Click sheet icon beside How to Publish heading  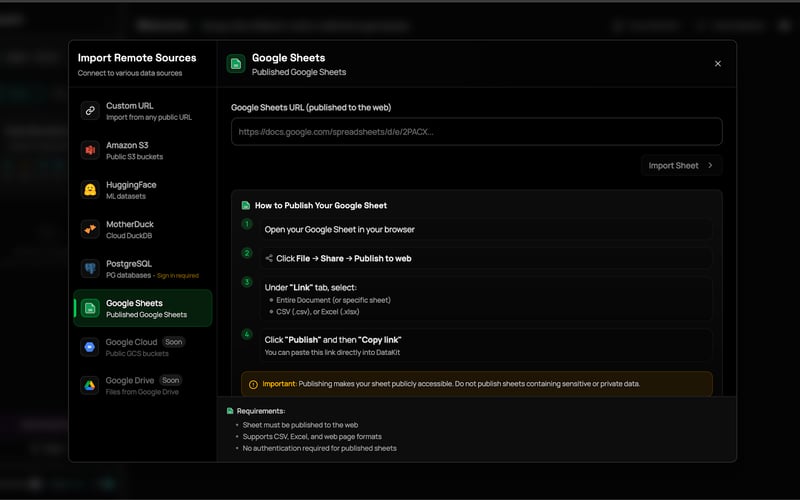coord(245,205)
